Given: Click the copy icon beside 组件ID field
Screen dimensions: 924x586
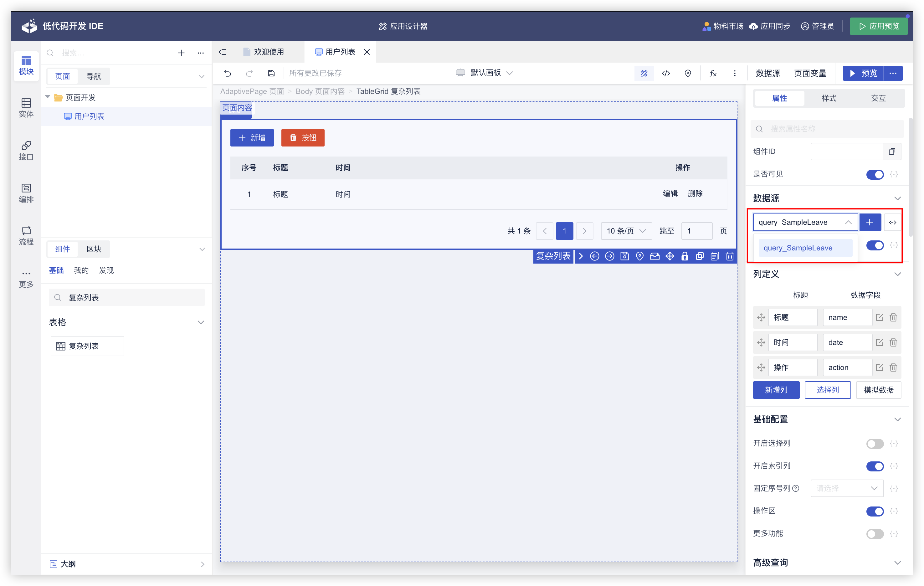Looking at the screenshot, I should [x=892, y=151].
